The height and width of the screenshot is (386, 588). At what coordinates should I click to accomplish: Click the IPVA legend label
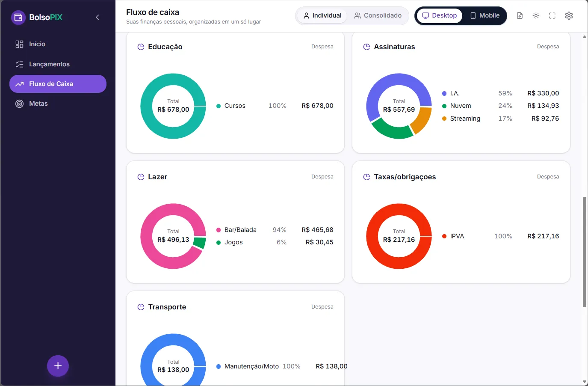coord(457,236)
